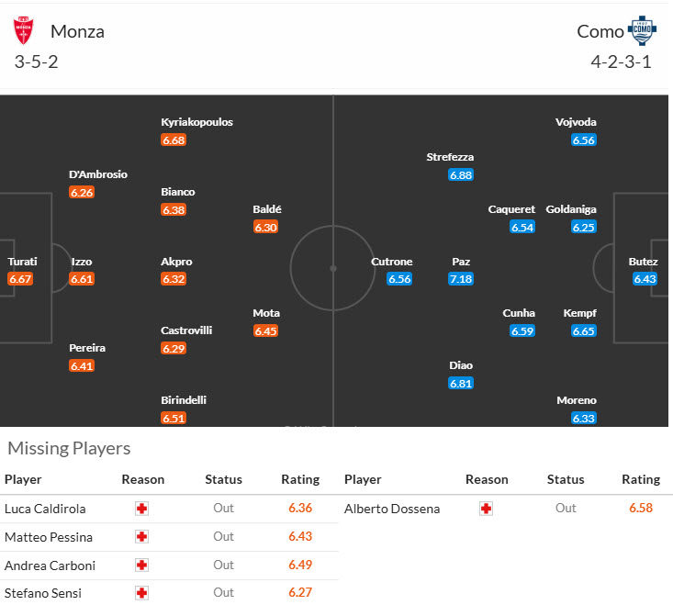Click the injury icon beside Matteo Pessina
The height and width of the screenshot is (616, 673).
[141, 537]
